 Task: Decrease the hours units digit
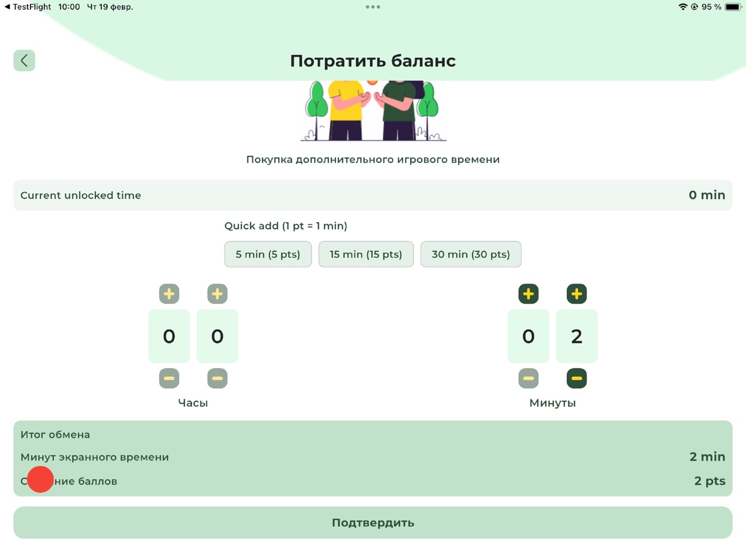217,378
